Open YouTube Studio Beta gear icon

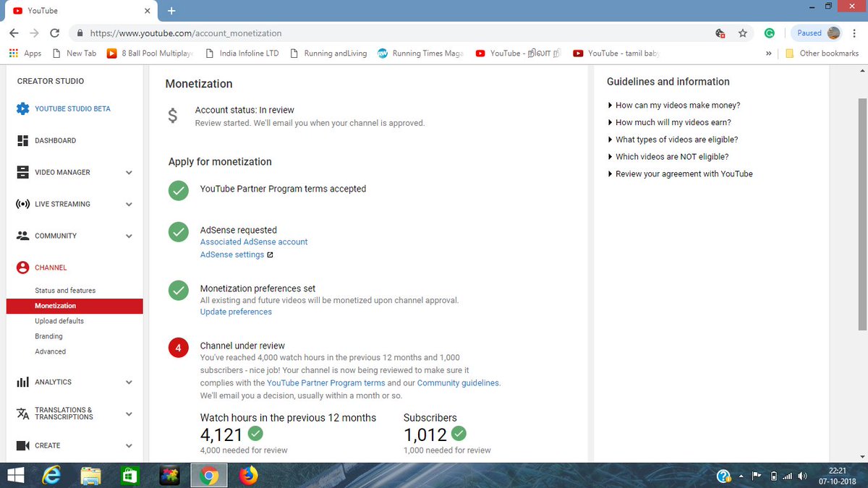pyautogui.click(x=22, y=108)
